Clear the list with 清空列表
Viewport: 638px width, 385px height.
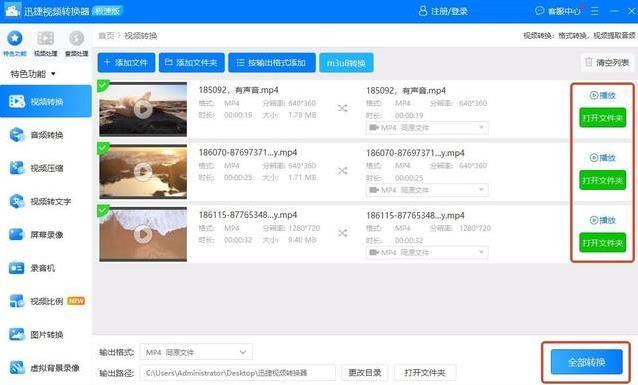[607, 62]
